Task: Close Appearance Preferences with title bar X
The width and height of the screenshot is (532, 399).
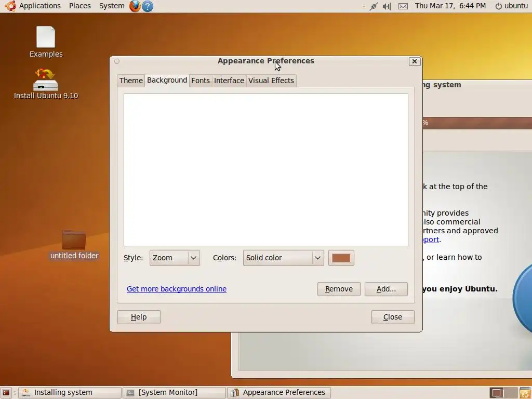Action: tap(414, 61)
